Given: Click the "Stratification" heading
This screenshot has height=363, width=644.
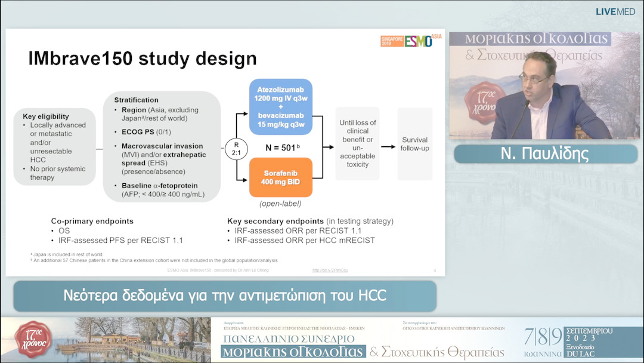Looking at the screenshot, I should [137, 100].
